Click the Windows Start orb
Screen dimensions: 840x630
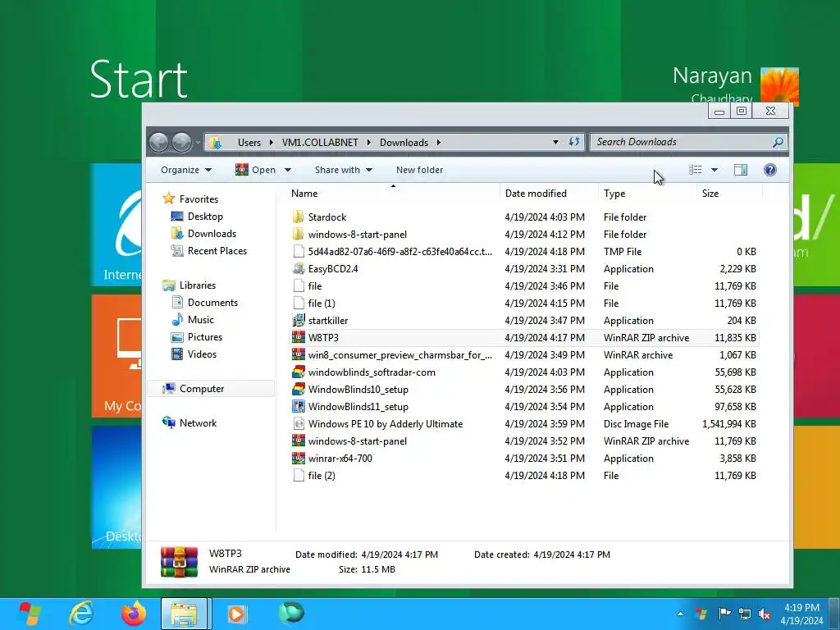[x=30, y=614]
